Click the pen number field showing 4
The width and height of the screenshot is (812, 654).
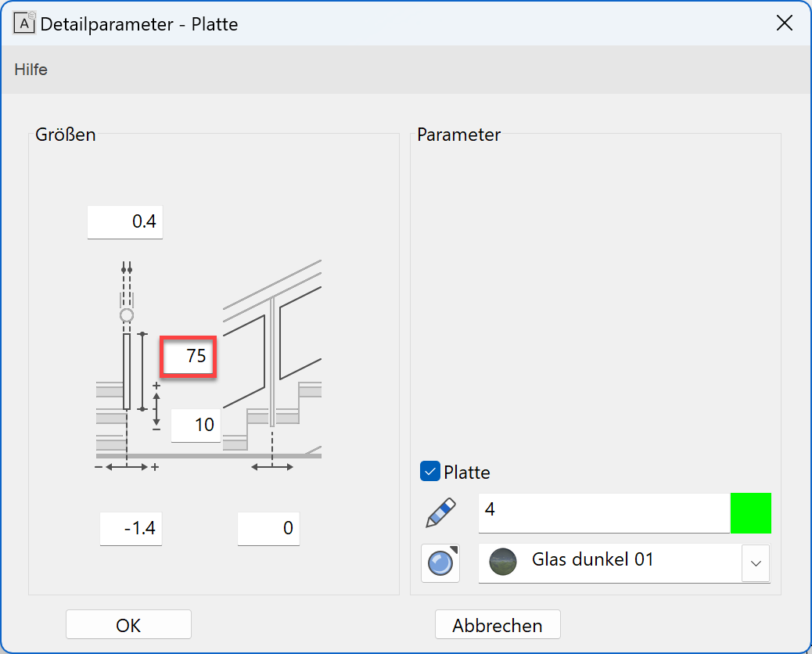coord(603,510)
